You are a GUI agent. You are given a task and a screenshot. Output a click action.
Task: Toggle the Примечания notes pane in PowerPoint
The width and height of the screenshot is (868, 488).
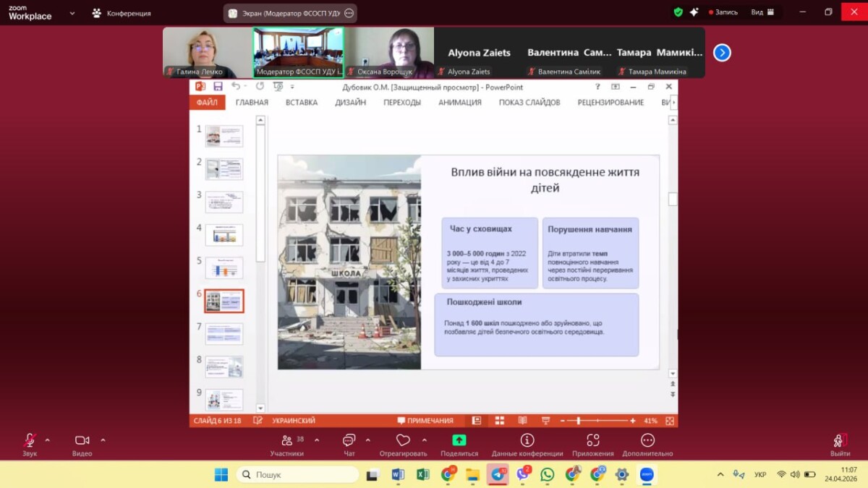[425, 421]
